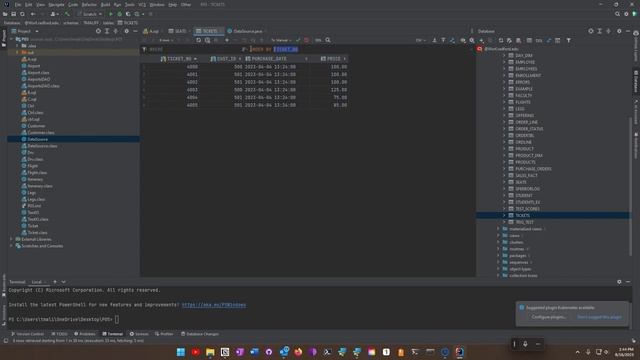Open the Version Control tool window tab
Viewport: 640px width, 360px height.
(27, 334)
